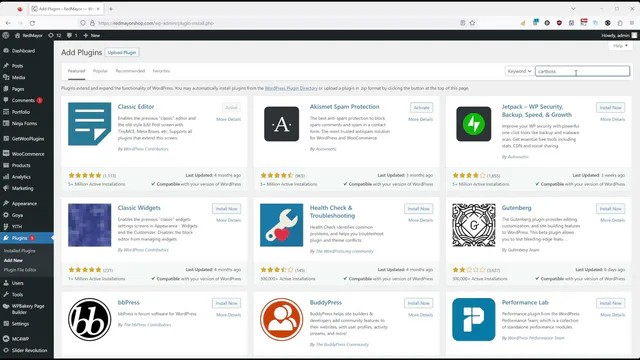Open Plugin File Editor submenu item
Viewport: 640px width, 360px height.
point(20,270)
